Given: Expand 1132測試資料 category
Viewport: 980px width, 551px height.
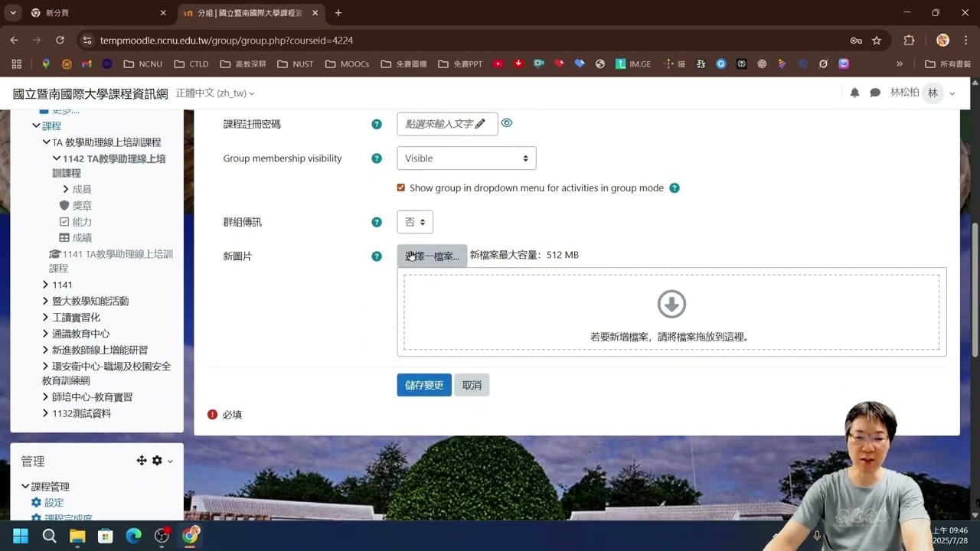Looking at the screenshot, I should (x=46, y=413).
